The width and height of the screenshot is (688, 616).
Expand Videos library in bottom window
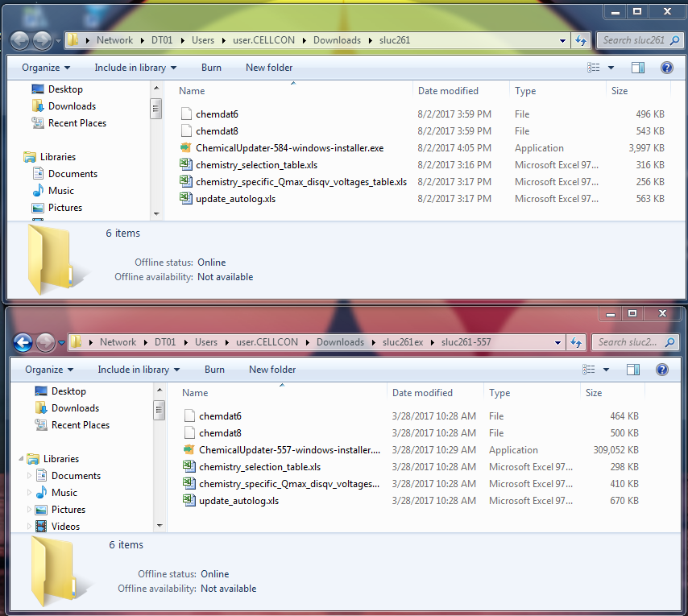[x=29, y=526]
